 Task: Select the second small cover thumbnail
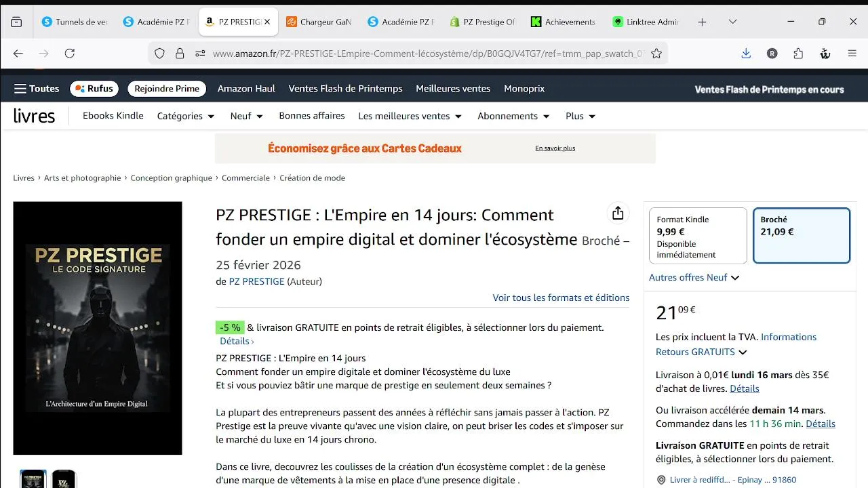(x=64, y=479)
